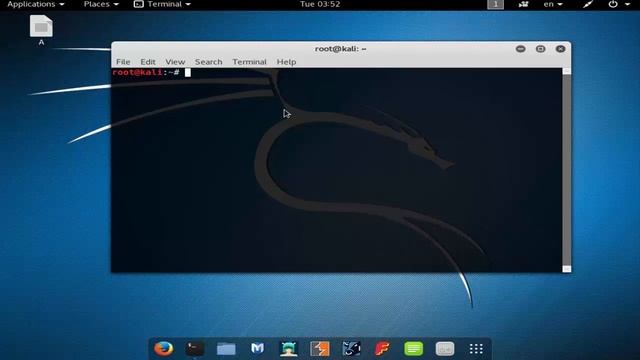The image size is (640, 360).
Task: Open the Terminal app menu in top bar
Action: (162, 4)
